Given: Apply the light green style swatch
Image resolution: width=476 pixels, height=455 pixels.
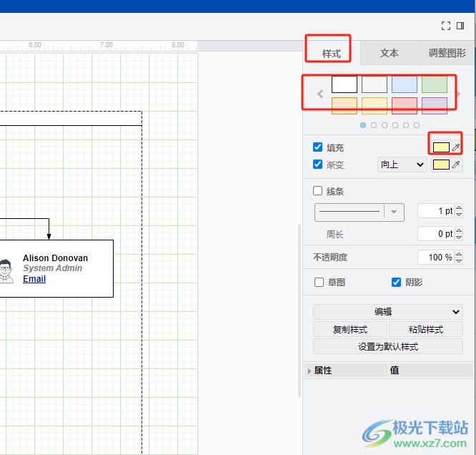Looking at the screenshot, I should [x=435, y=84].
